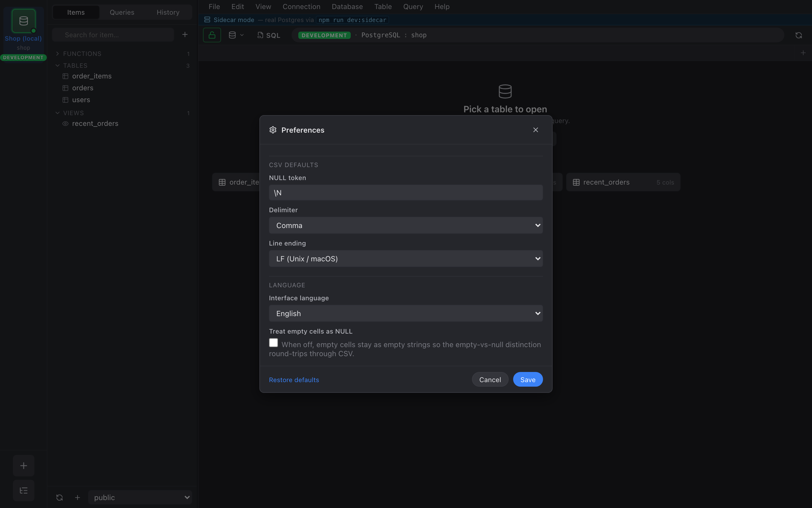Click the refresh icon at top right
812x508 pixels.
798,35
